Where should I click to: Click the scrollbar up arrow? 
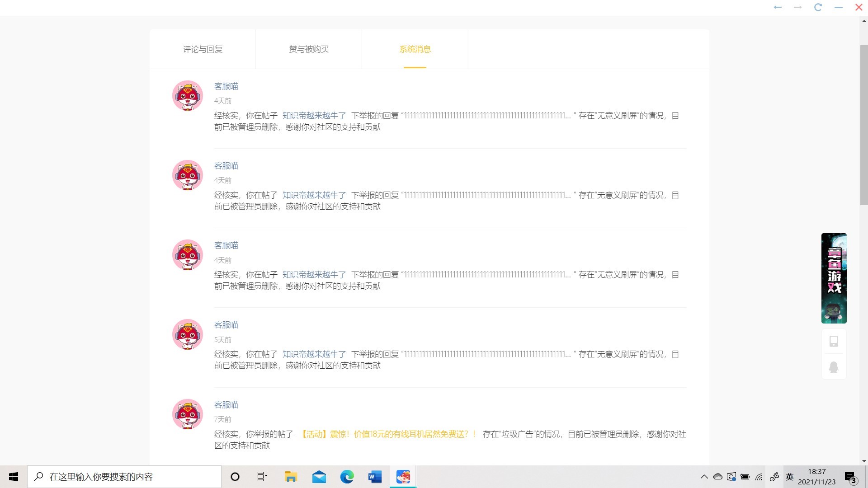[864, 21]
